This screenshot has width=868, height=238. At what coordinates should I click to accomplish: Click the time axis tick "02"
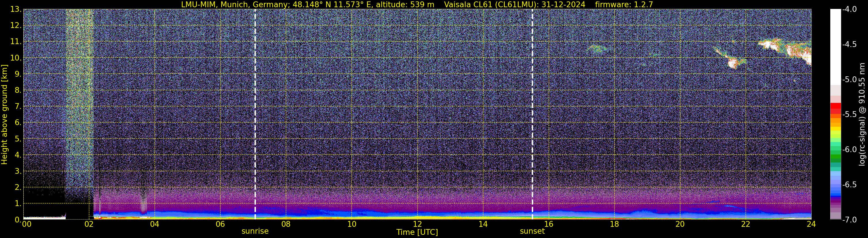point(89,224)
